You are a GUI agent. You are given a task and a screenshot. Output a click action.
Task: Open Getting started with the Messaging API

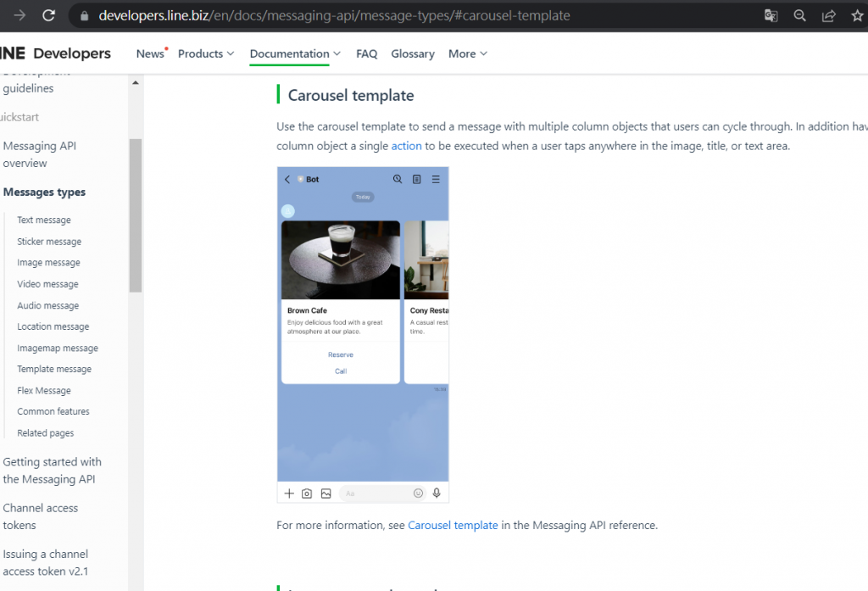52,471
